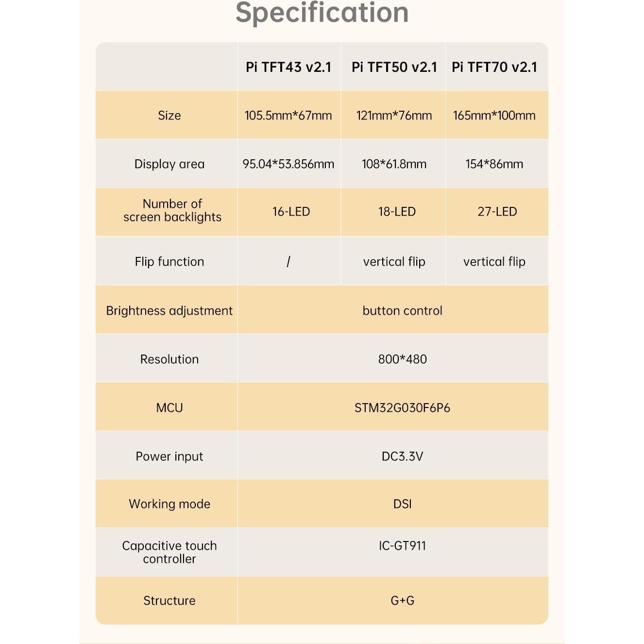The height and width of the screenshot is (644, 644).
Task: Click the Specification title heading
Action: [x=322, y=13]
